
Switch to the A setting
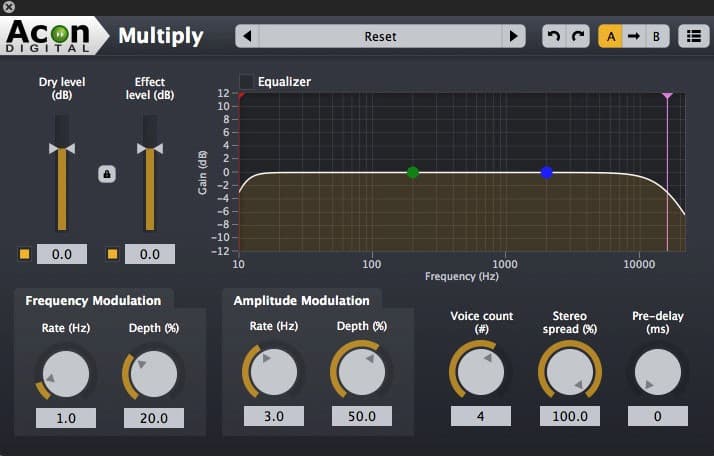tap(610, 36)
